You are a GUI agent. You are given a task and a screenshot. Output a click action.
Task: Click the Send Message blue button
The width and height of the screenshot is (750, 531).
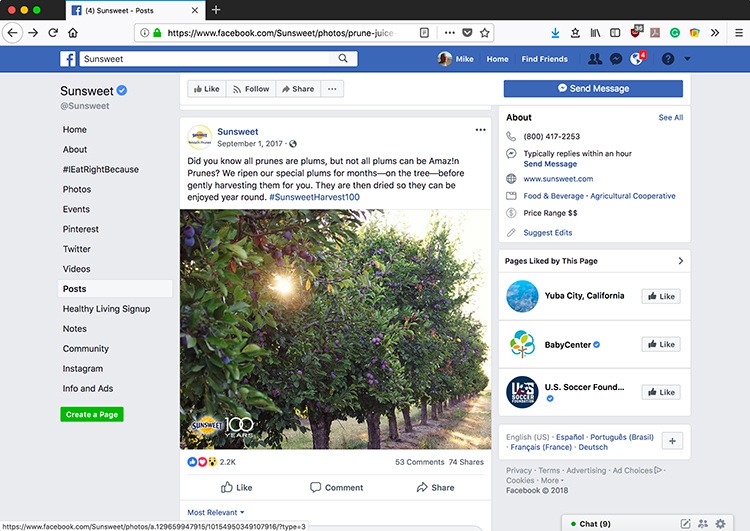pyautogui.click(x=593, y=88)
